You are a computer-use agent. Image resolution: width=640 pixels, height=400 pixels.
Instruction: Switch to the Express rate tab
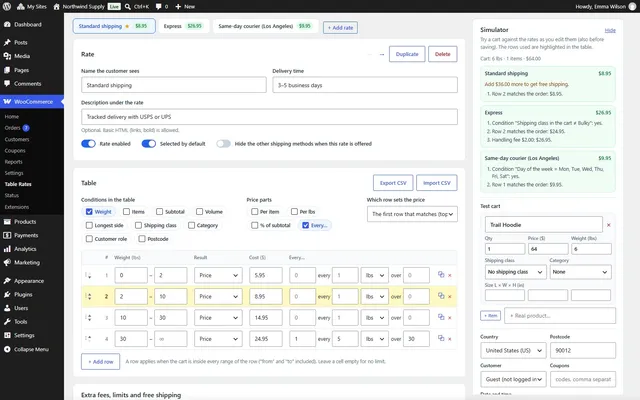coord(183,26)
